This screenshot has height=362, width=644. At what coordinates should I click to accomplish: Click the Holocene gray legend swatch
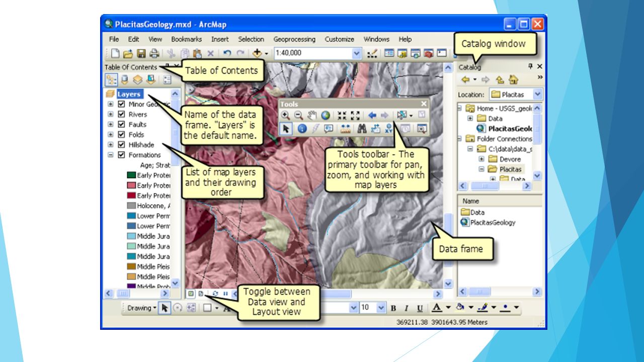[x=131, y=206]
